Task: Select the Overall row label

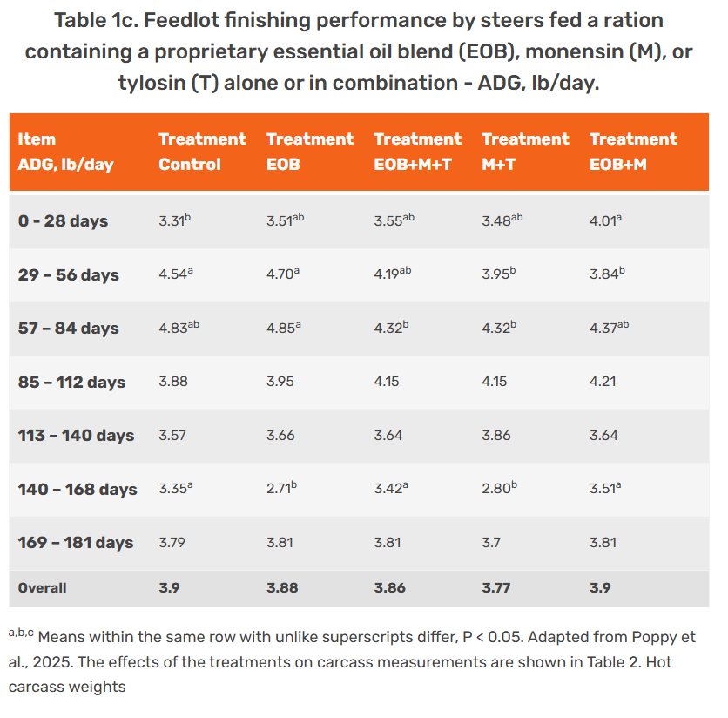Action: [x=42, y=588]
